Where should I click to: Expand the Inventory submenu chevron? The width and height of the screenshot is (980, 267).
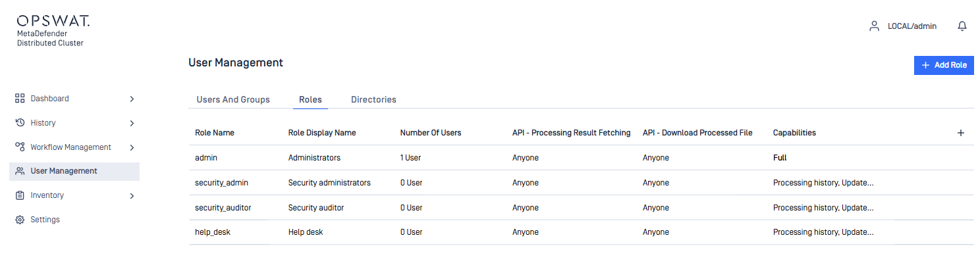tap(132, 195)
